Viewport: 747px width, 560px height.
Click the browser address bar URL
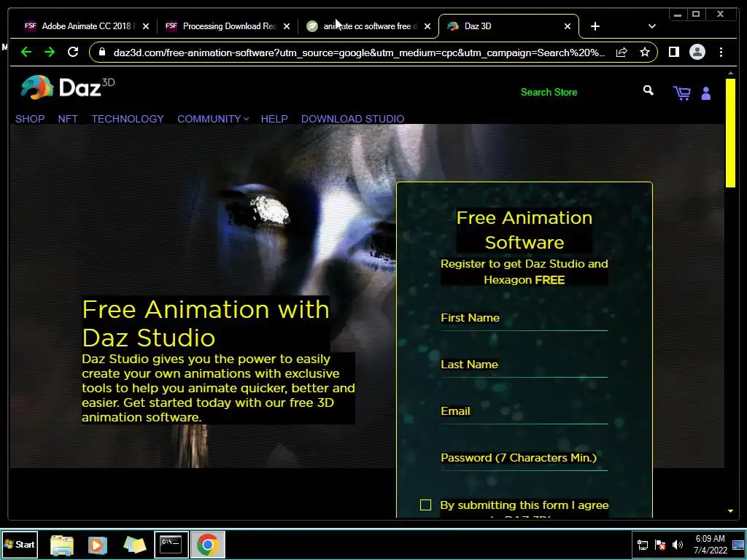(359, 52)
